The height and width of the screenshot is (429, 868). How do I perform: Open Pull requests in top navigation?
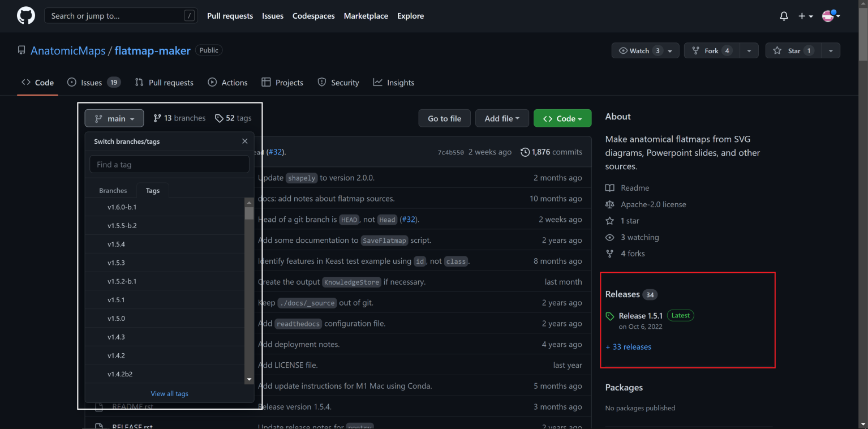[x=230, y=16]
